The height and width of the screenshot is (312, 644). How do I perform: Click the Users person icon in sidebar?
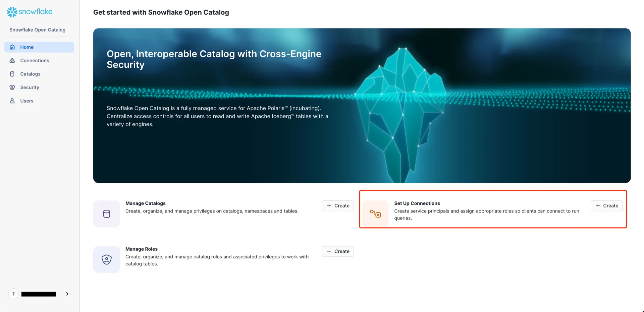12,101
